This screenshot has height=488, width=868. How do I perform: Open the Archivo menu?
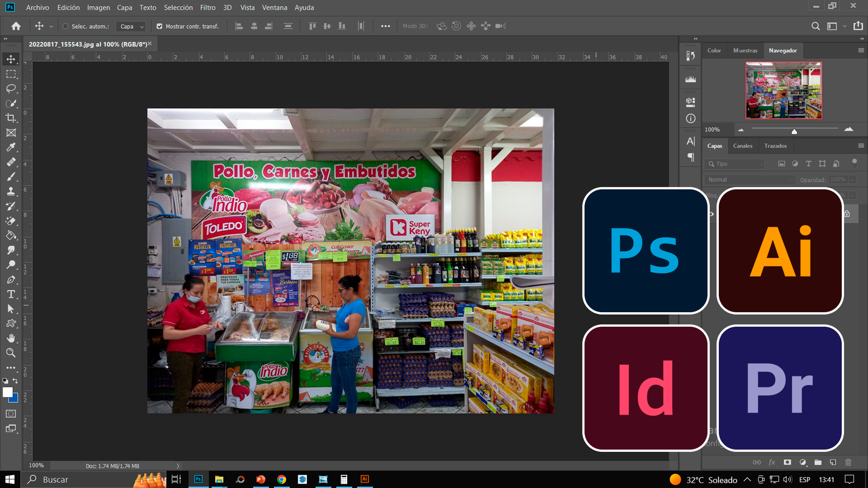(x=38, y=7)
